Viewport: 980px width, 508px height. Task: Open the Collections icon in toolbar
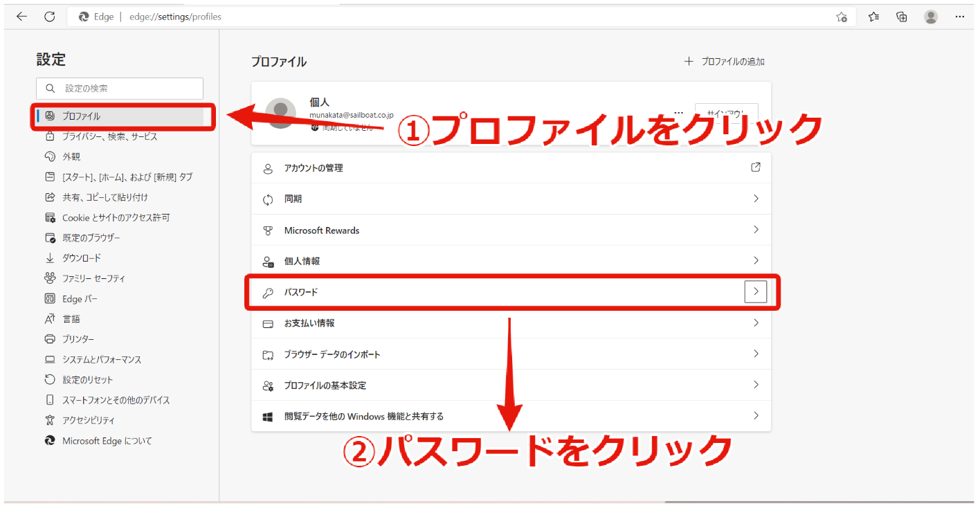pos(902,17)
